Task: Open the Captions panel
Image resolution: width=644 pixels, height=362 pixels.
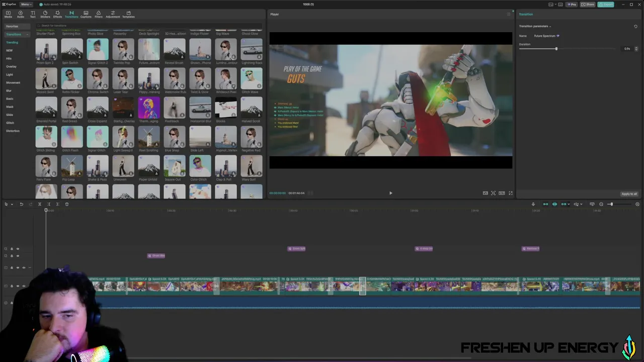Action: pyautogui.click(x=86, y=14)
